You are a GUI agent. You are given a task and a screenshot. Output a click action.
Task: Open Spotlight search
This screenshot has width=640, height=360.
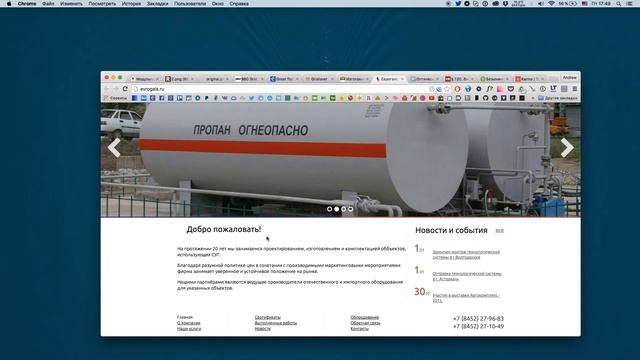point(619,4)
